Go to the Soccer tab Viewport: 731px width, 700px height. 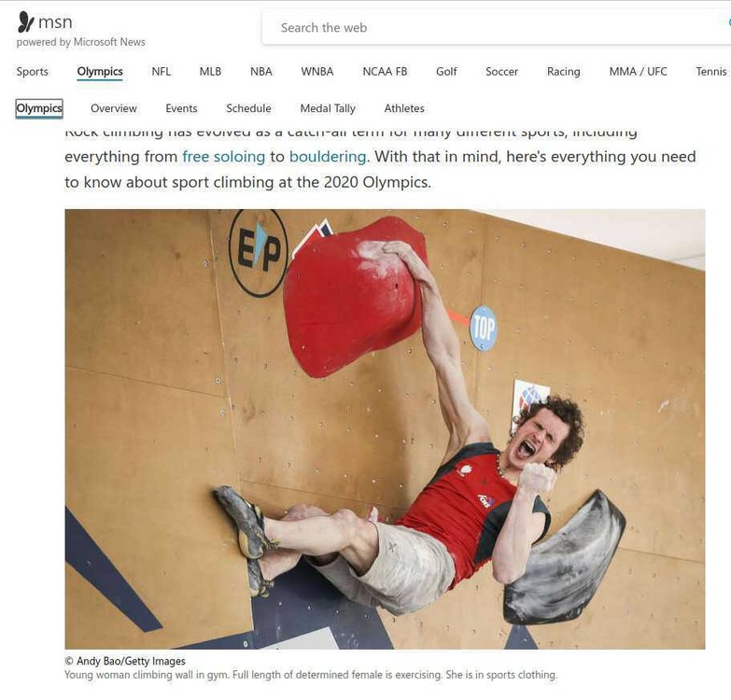pyautogui.click(x=501, y=71)
